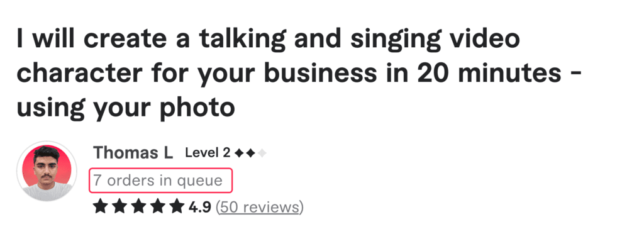Open Thomas L's seller profile name

(133, 152)
